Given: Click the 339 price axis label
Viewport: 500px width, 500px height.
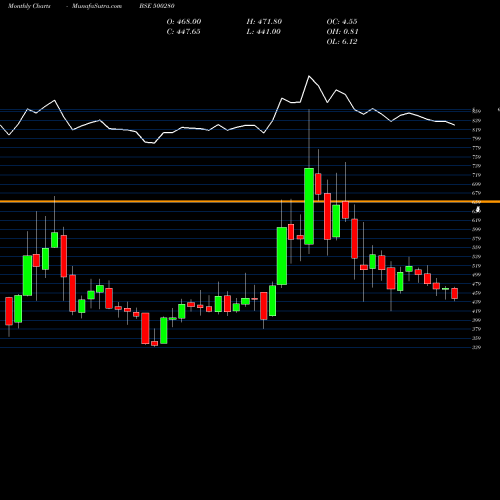Looking at the screenshot, I should [477, 347].
